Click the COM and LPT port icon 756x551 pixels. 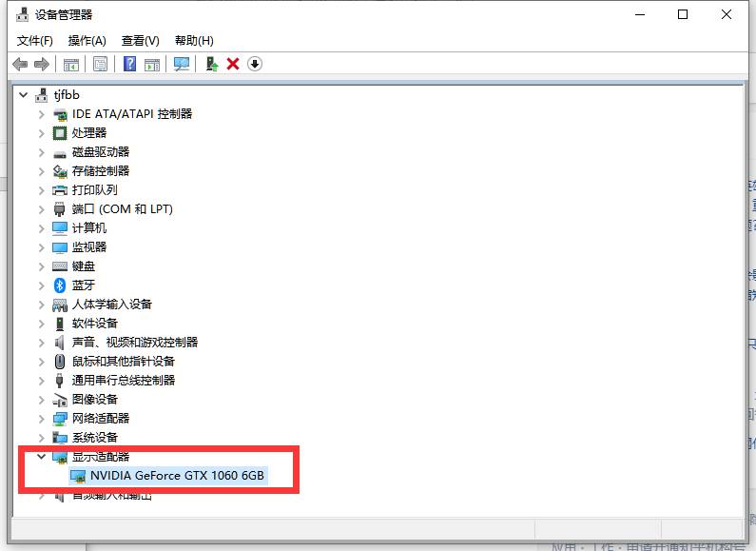tap(59, 209)
